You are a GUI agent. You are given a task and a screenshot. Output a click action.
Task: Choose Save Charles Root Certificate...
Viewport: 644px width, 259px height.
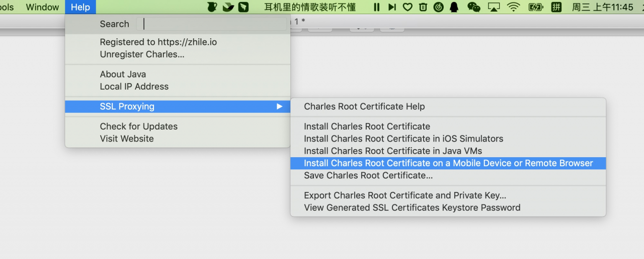[448, 175]
